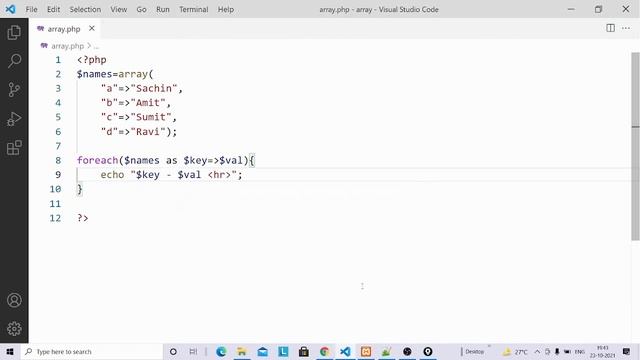The height and width of the screenshot is (360, 640).
Task: Open the Help menu
Action: coord(225,9)
